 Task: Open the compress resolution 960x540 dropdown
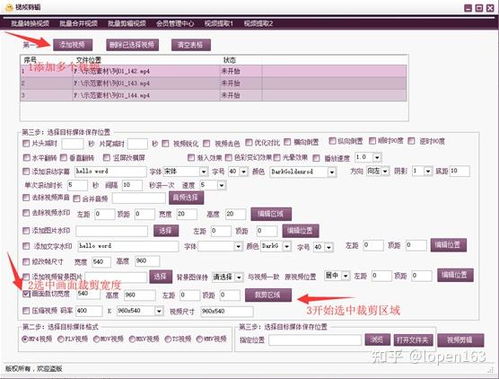(x=159, y=311)
